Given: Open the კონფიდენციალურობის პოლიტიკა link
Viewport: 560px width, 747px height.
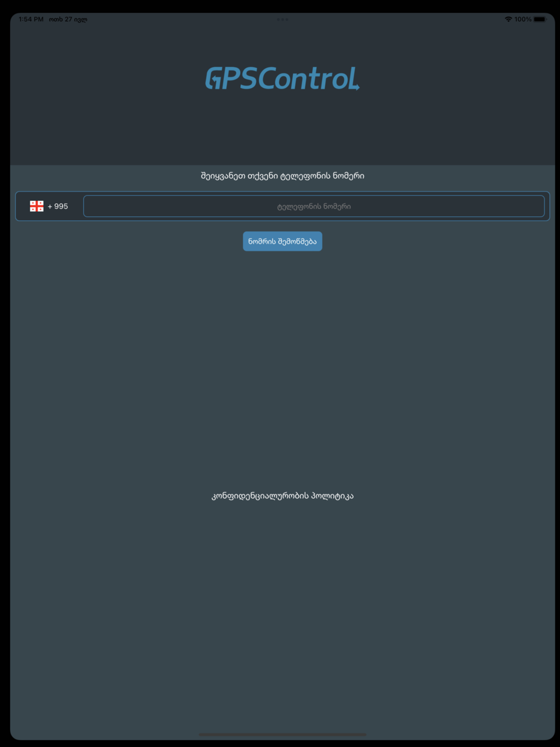Looking at the screenshot, I should pos(282,496).
